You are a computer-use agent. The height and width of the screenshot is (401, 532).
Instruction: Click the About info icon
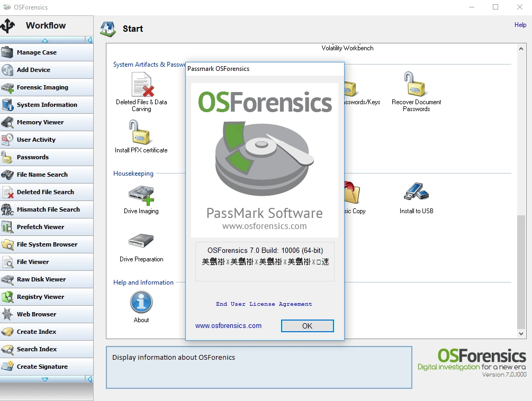pos(141,302)
